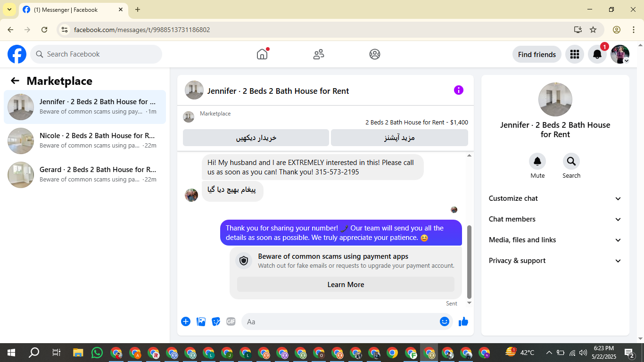Click the volume icon in system tray

click(x=584, y=353)
